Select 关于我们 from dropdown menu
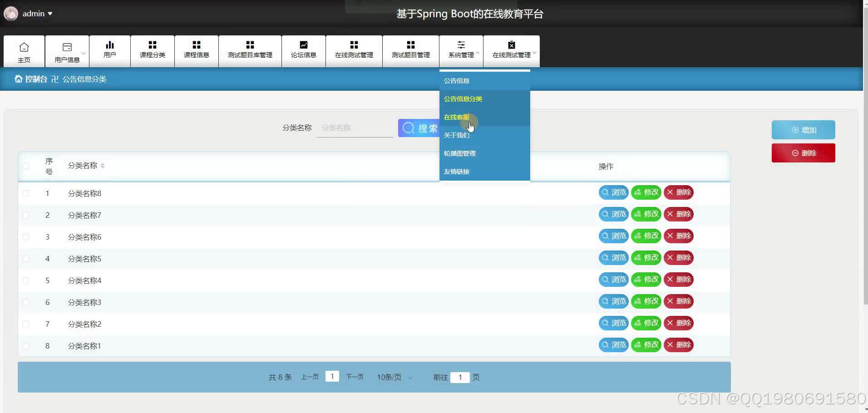 485,135
